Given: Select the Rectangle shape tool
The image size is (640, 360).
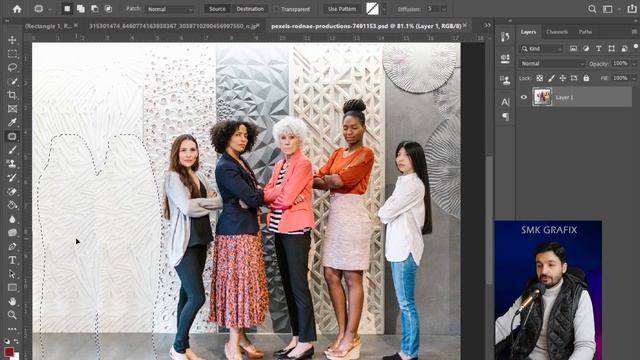Looking at the screenshot, I should (12, 288).
